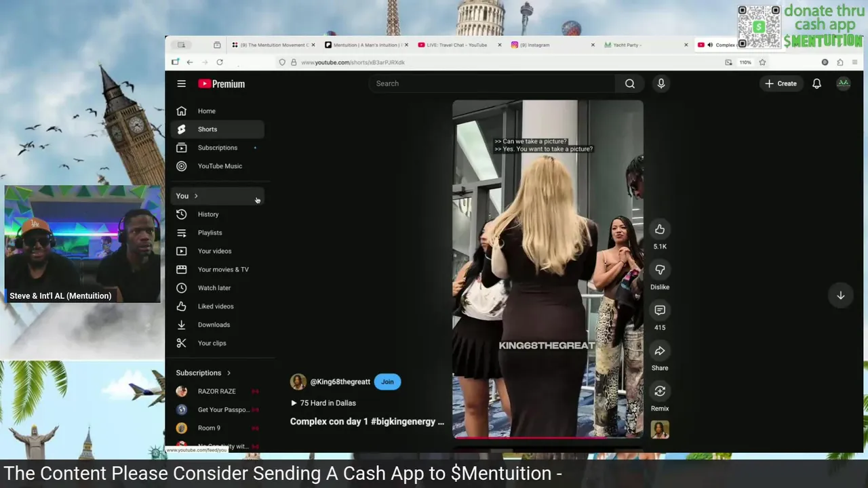Open the notifications bell

[816, 83]
